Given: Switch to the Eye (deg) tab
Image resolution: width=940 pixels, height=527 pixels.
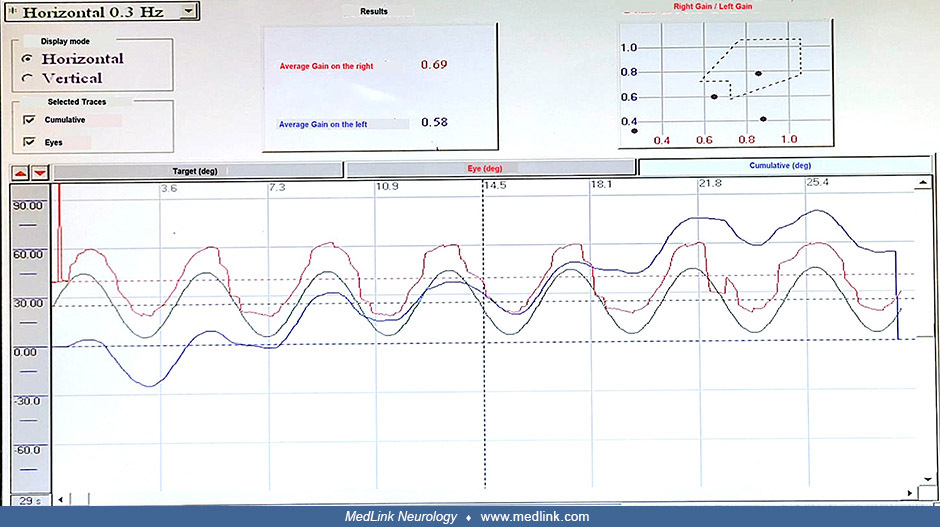Looking at the screenshot, I should 490,168.
